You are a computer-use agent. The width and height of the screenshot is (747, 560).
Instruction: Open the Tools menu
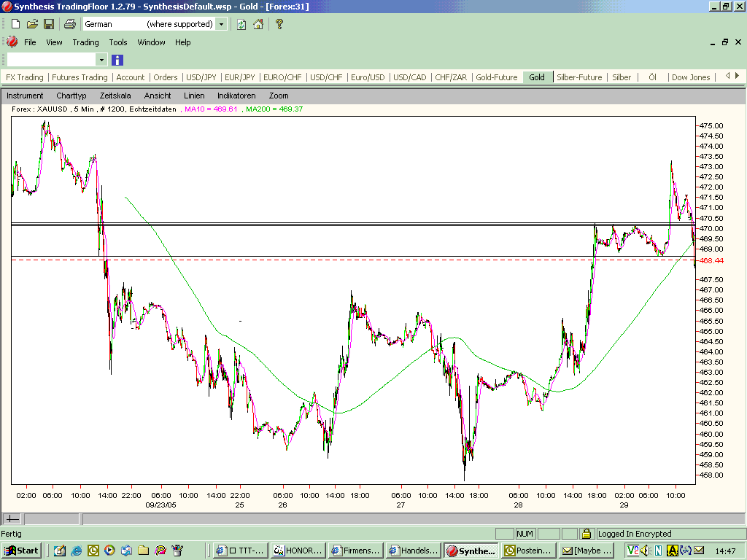118,42
